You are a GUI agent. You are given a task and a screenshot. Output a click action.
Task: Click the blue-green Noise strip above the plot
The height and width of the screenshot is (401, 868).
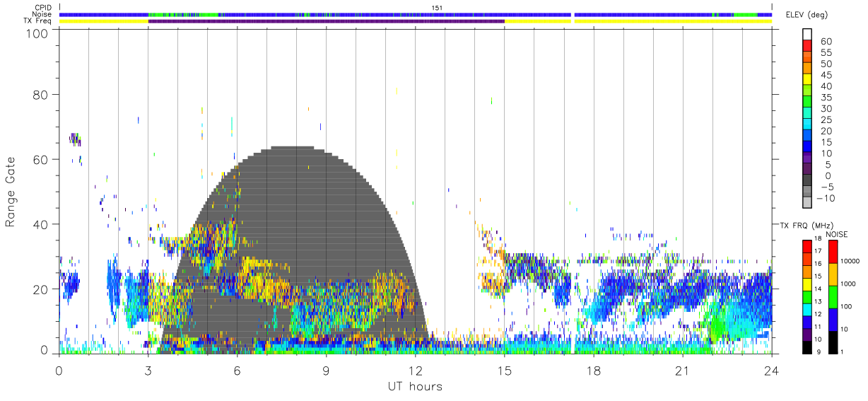click(x=416, y=14)
